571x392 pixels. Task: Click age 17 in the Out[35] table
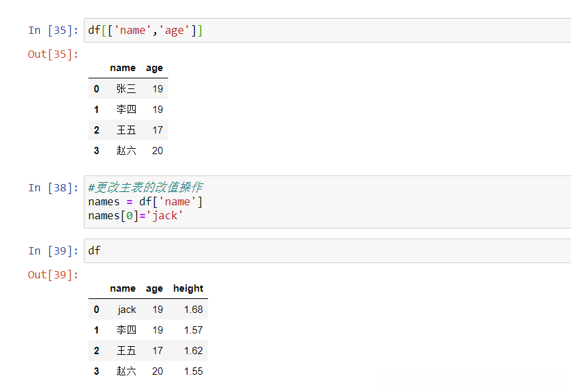tap(158, 130)
